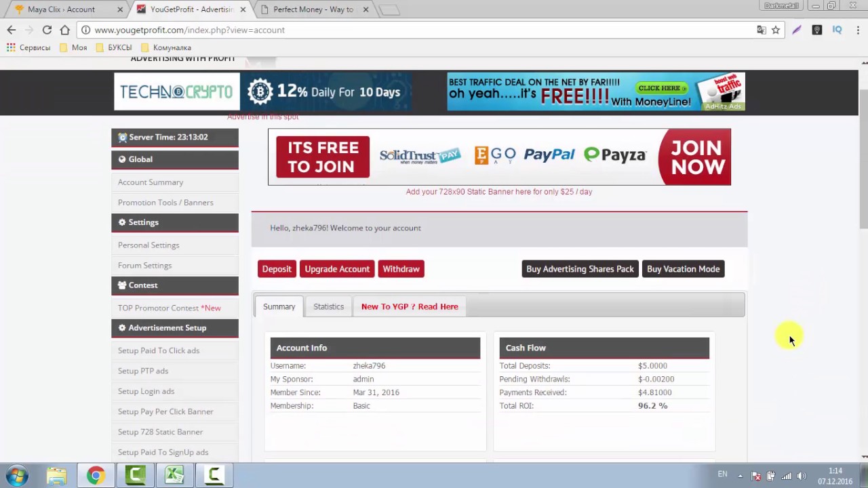Viewport: 868px width, 488px height.
Task: Click the volume icon in system tray
Action: pyautogui.click(x=802, y=476)
